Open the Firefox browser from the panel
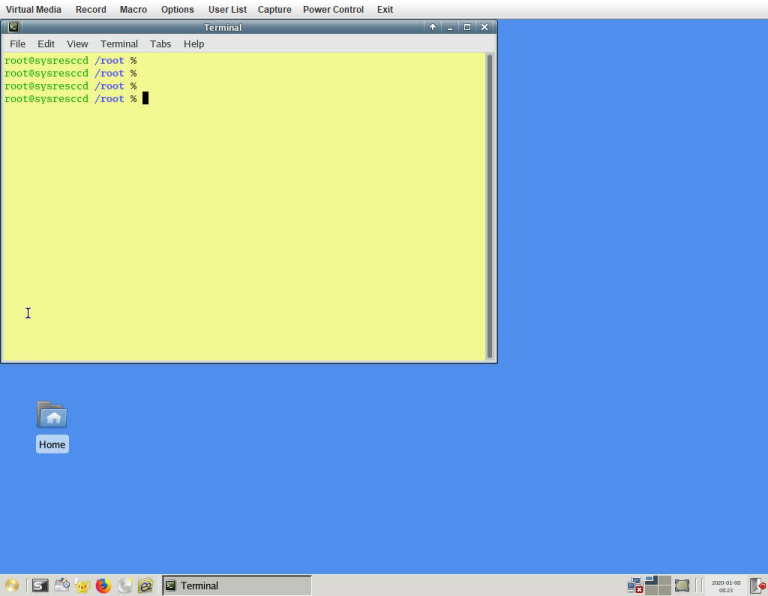 pos(103,586)
